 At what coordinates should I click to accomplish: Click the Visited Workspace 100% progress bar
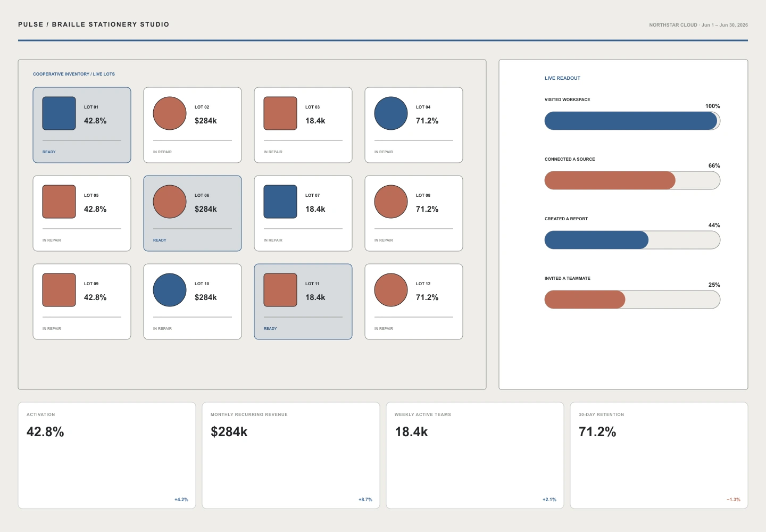tap(632, 121)
